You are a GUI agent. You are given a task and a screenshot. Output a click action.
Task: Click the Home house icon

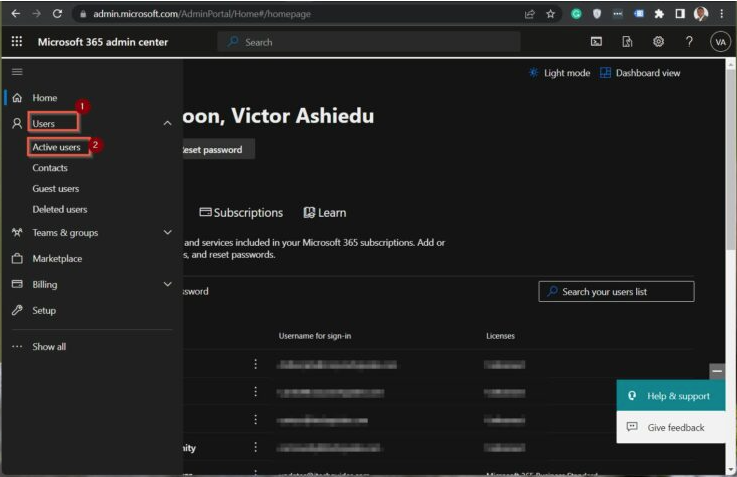click(17, 98)
